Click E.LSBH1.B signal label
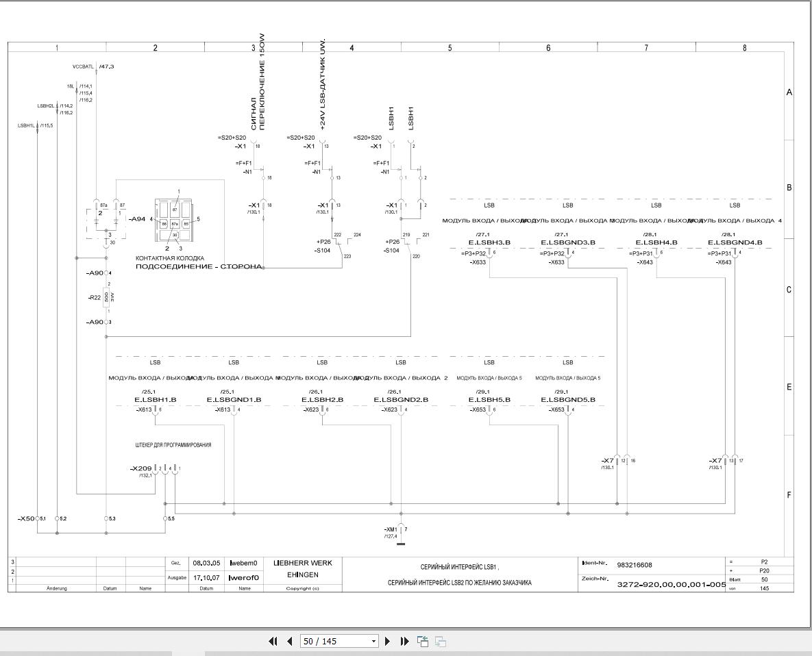 156,400
